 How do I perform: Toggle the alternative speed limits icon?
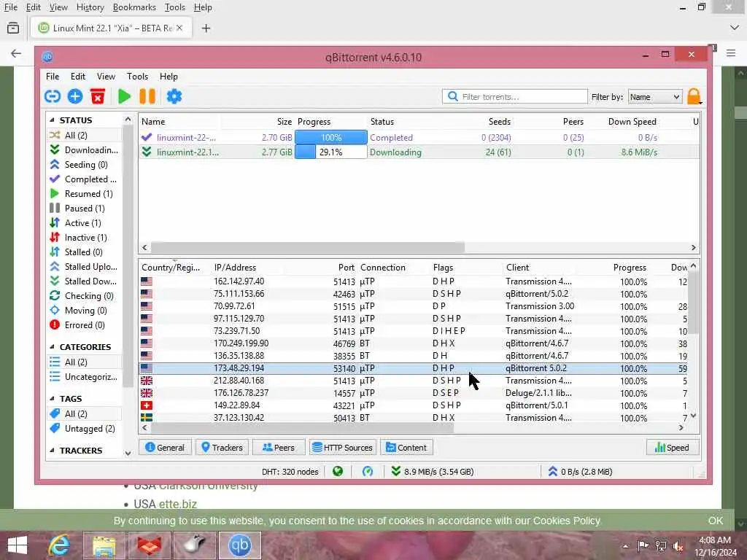(x=368, y=472)
